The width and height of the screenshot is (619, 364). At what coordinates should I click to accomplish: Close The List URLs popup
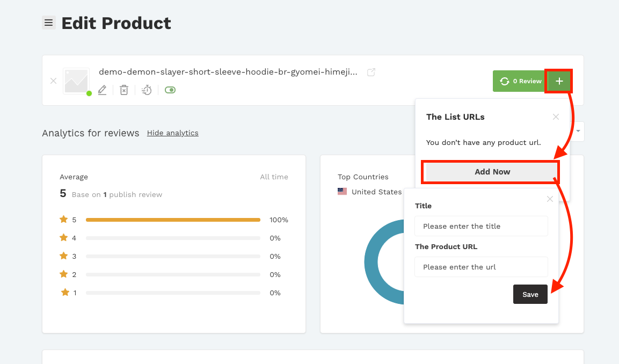coord(556,117)
